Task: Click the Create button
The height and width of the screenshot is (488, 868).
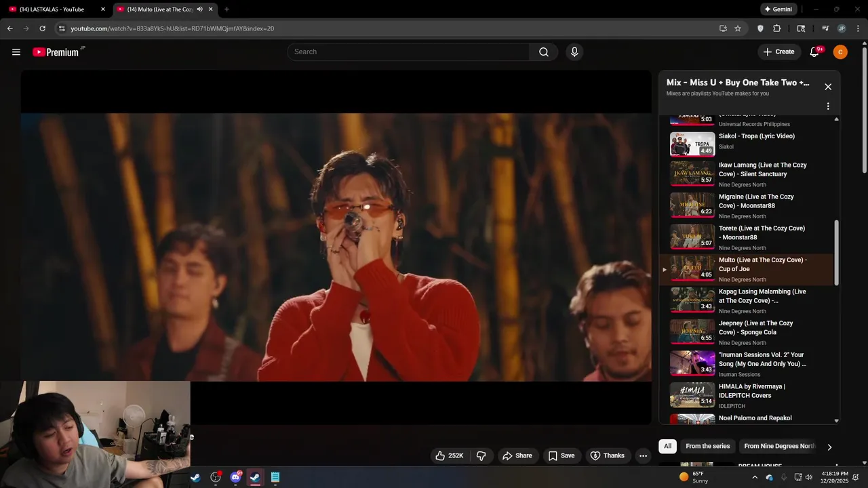Action: tap(778, 52)
